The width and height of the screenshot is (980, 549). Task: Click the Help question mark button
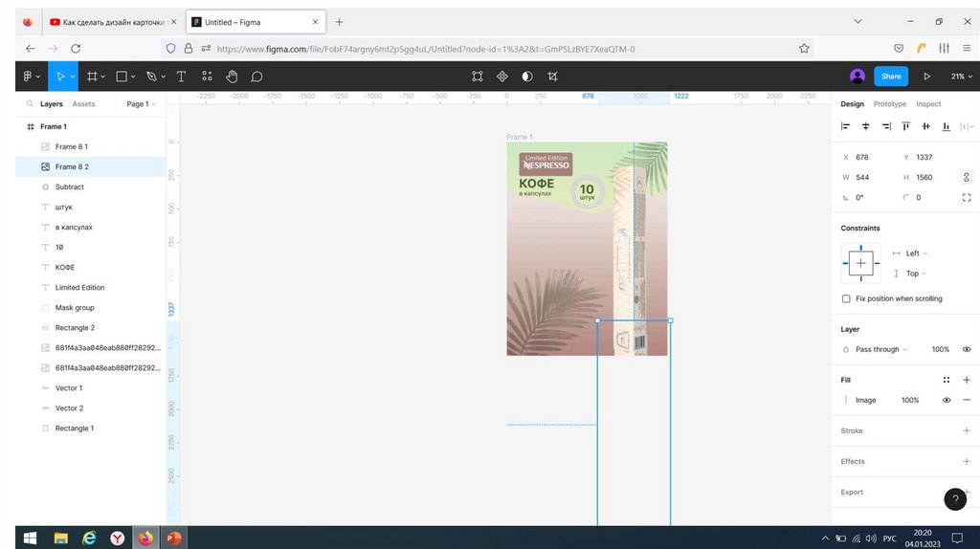pos(955,499)
